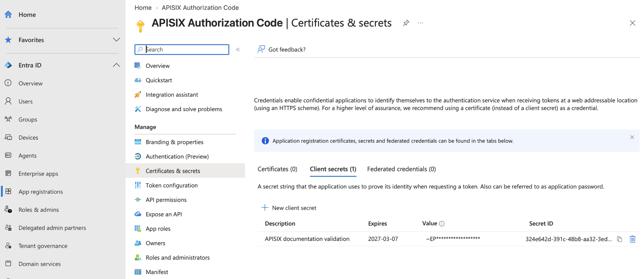Close the Certificates & secrets blade
644x279 pixels.
click(632, 23)
